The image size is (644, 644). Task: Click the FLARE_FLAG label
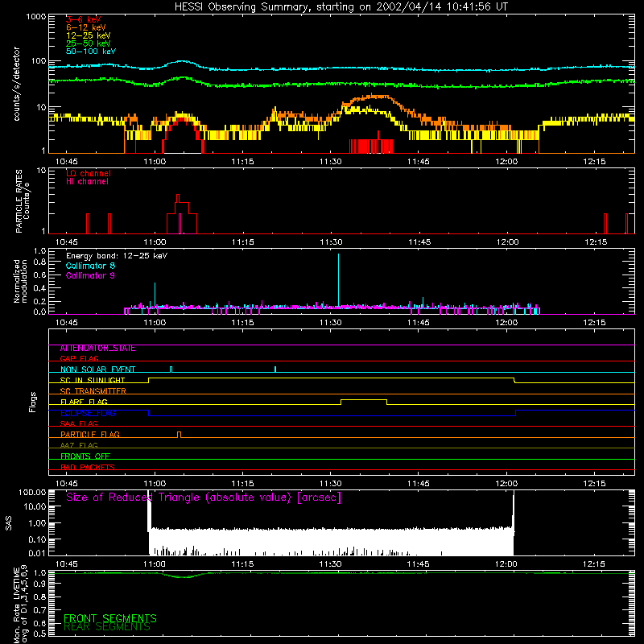click(x=84, y=402)
